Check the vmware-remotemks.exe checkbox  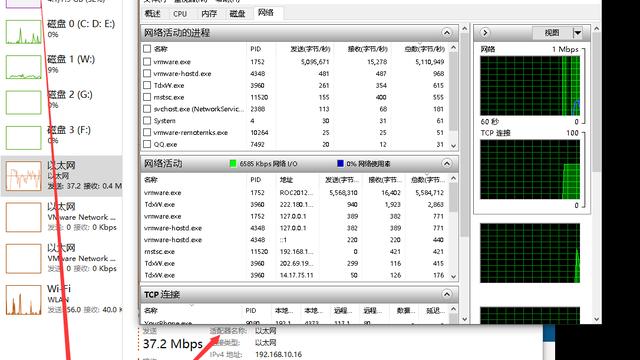[x=147, y=133]
